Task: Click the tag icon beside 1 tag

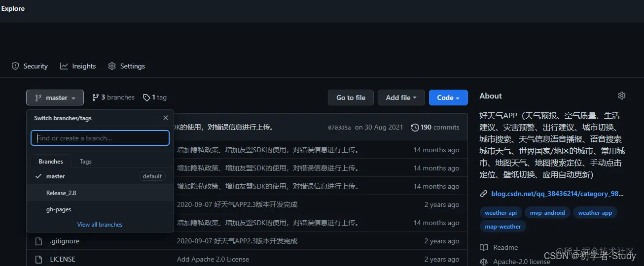Action: tap(146, 98)
